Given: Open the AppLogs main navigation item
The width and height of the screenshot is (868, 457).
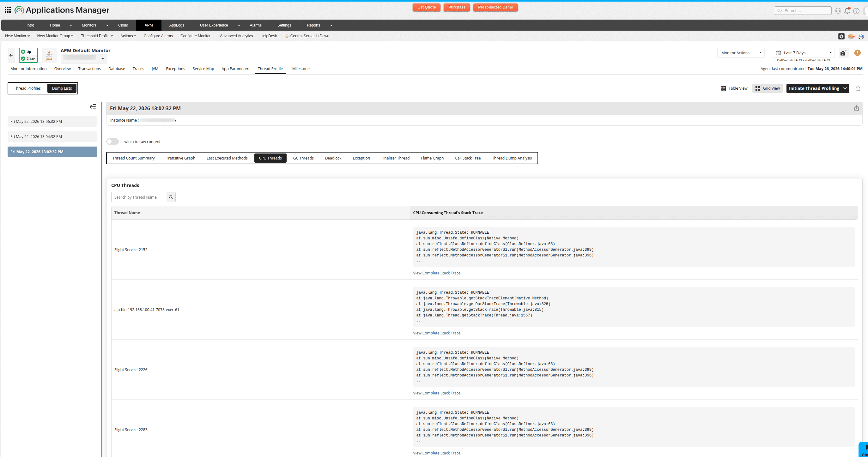Looking at the screenshot, I should coord(177,25).
